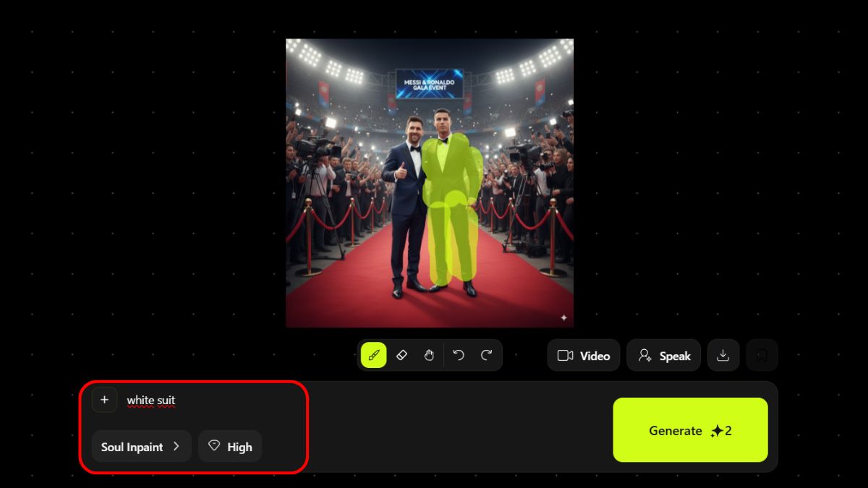Download the generated image
Image resolution: width=868 pixels, height=488 pixels.
coord(723,355)
